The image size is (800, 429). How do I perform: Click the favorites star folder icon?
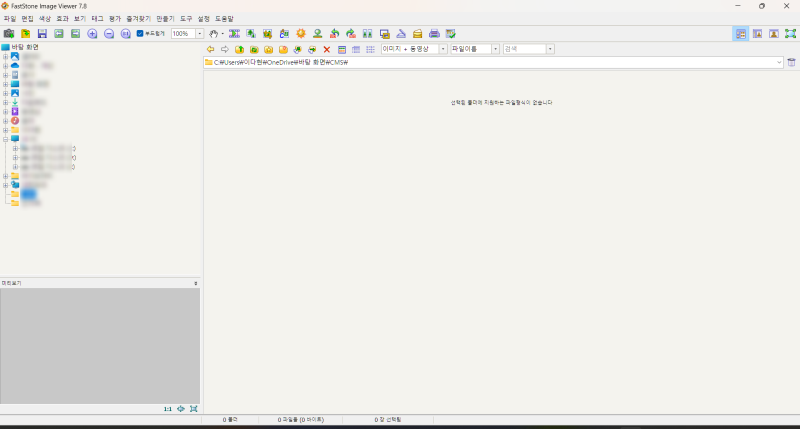click(268, 49)
